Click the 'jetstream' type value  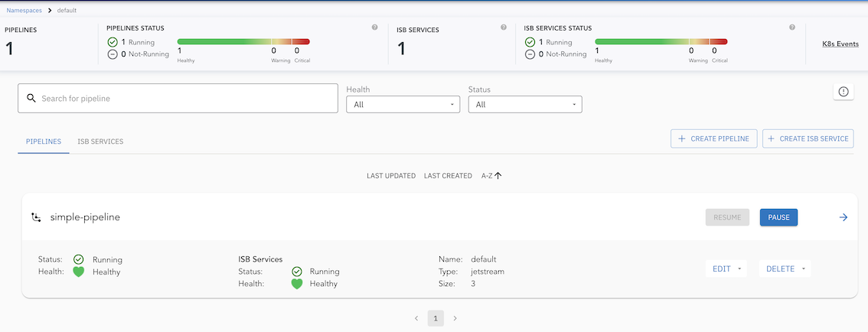click(x=488, y=272)
